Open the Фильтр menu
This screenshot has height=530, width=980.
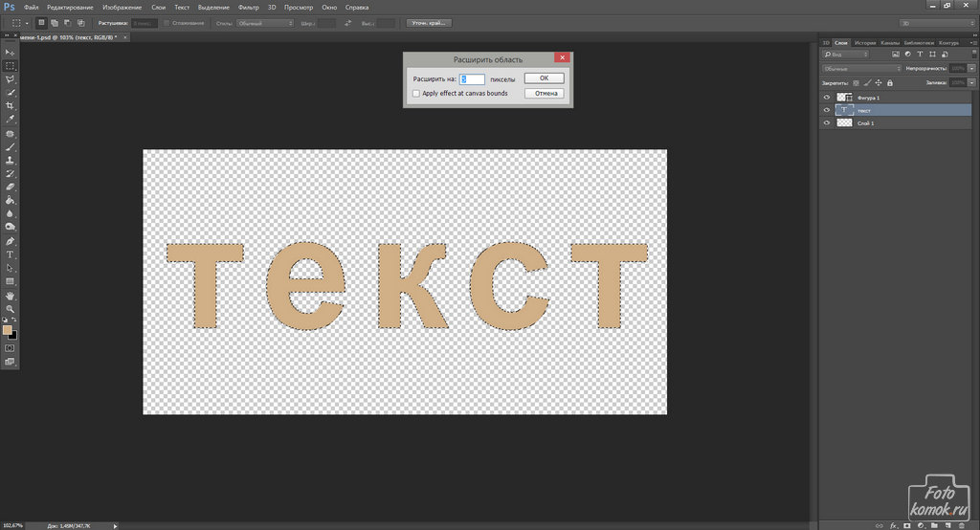coord(247,7)
